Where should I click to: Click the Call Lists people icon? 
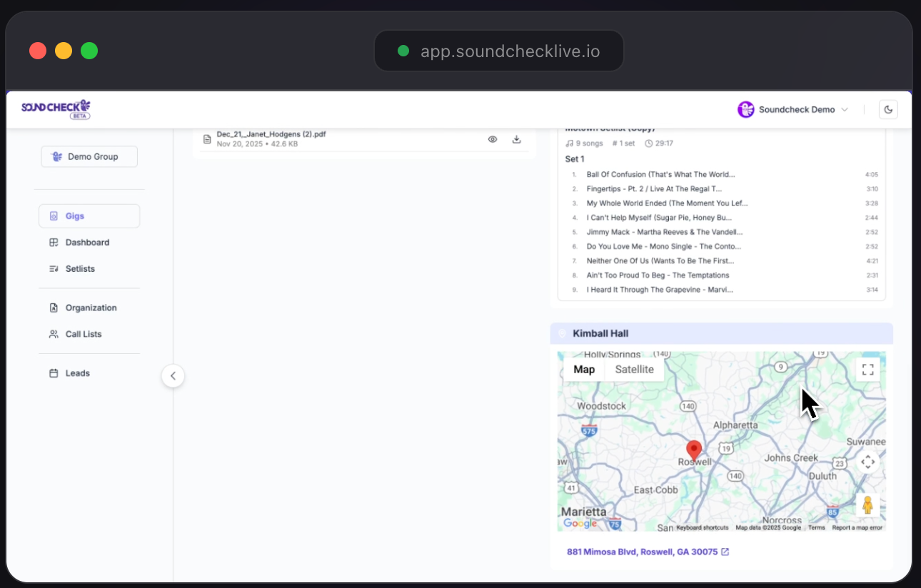(54, 335)
